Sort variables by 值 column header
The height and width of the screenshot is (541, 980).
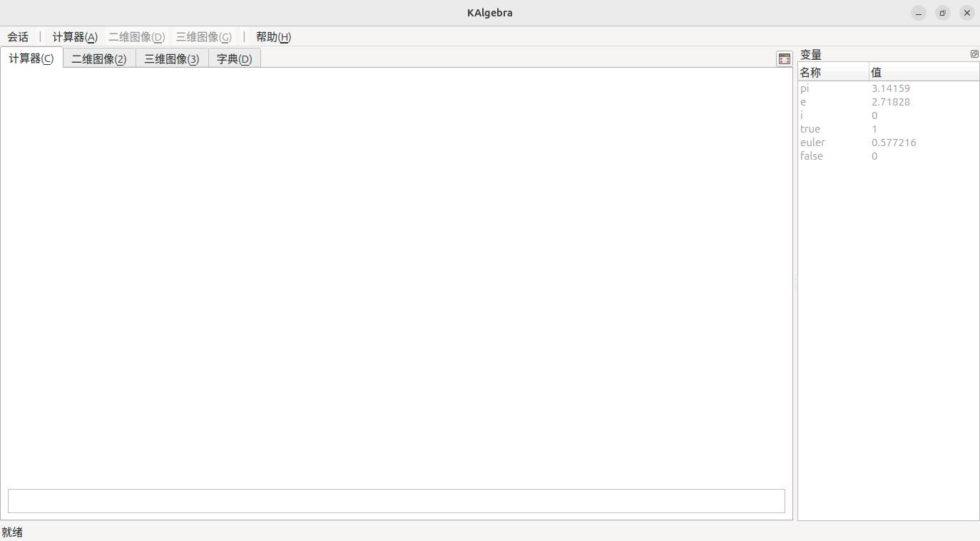[924, 72]
